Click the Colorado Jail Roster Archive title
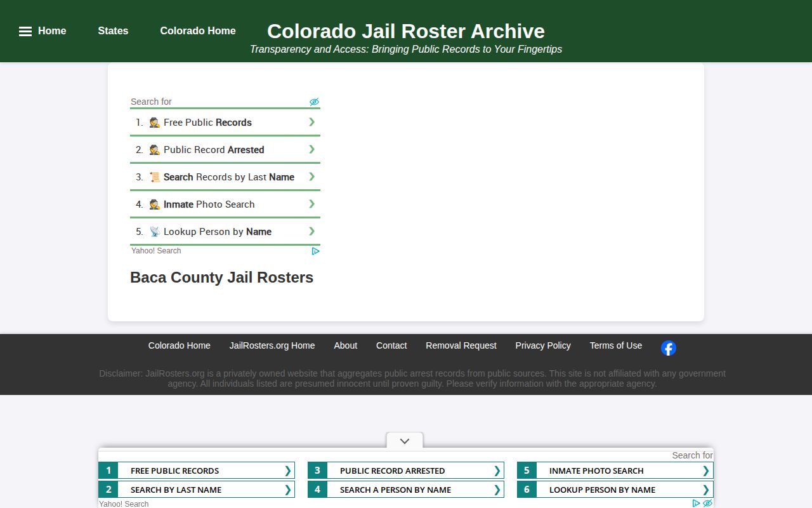Screen dimensions: 812x508 (x=406, y=31)
